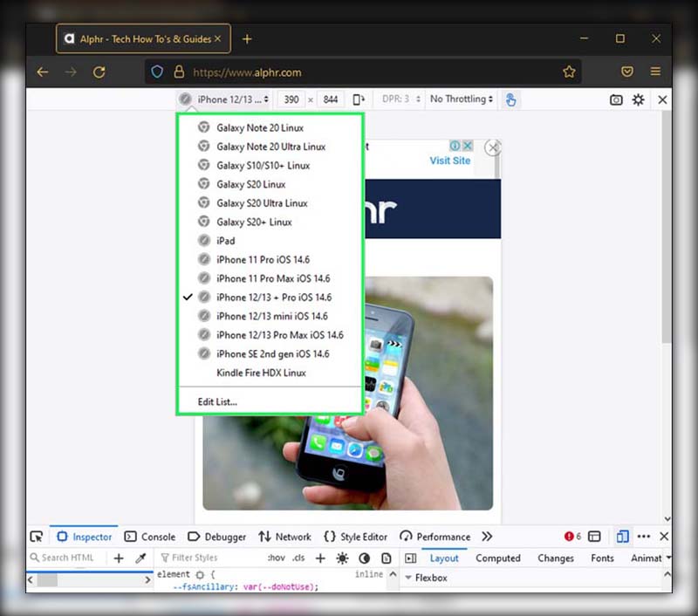698x616 pixels.
Task: Open the Debugger tab
Action: coord(216,537)
